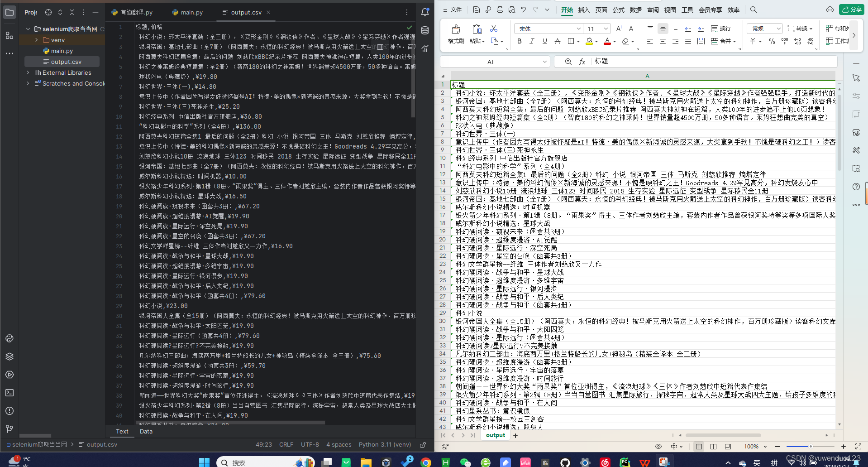Viewport: 868px width, 467px height.
Task: Click the insert function fx icon
Action: 582,62
